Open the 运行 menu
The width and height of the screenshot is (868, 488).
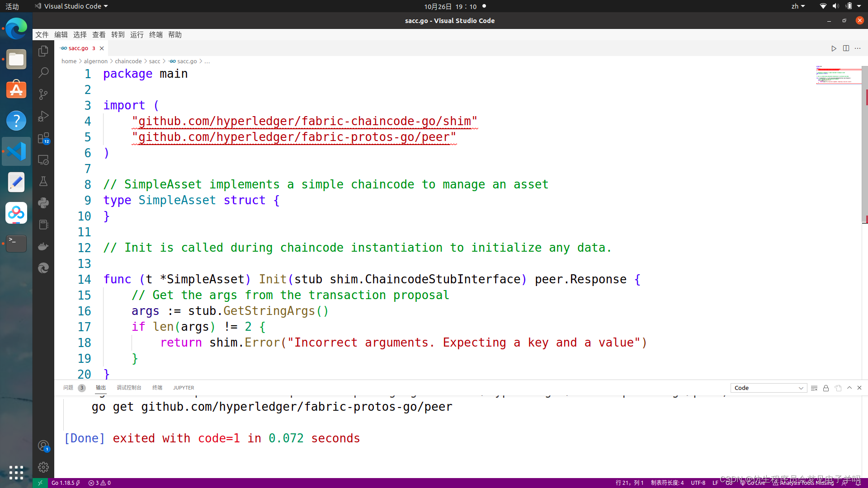coord(137,35)
